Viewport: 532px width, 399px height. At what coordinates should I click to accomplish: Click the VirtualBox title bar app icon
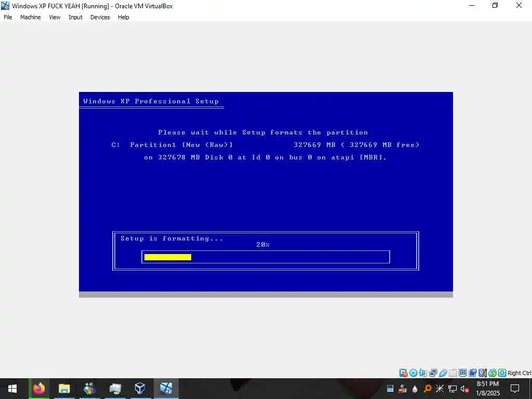pyautogui.click(x=5, y=6)
